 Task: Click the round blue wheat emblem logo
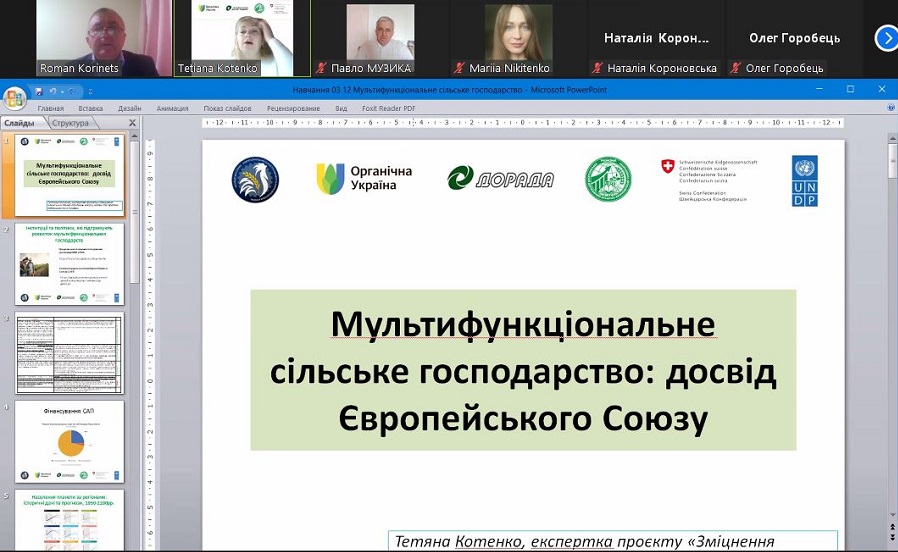pos(255,179)
